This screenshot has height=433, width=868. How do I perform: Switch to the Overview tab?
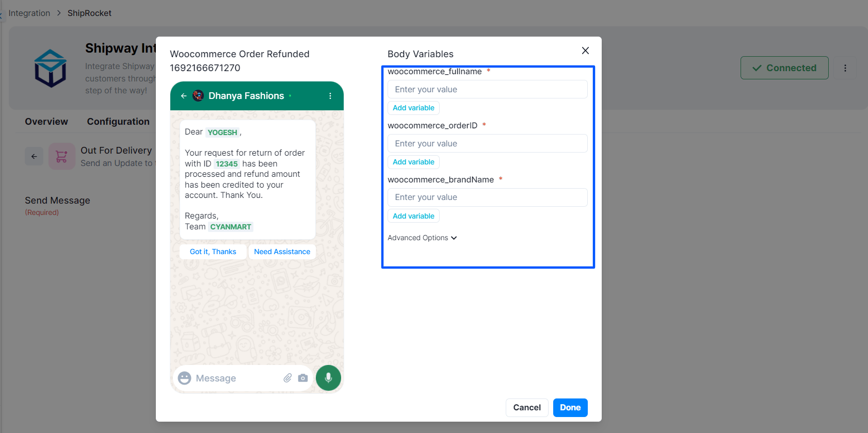click(46, 122)
